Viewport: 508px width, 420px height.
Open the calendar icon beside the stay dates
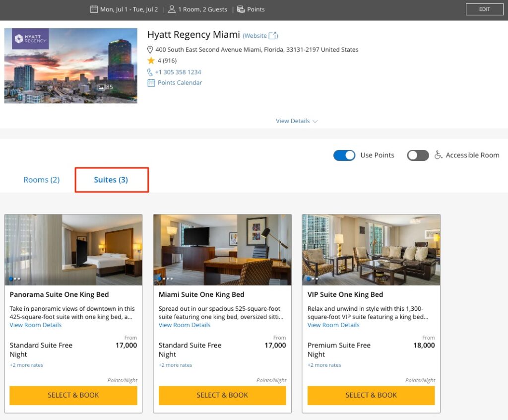click(x=93, y=9)
